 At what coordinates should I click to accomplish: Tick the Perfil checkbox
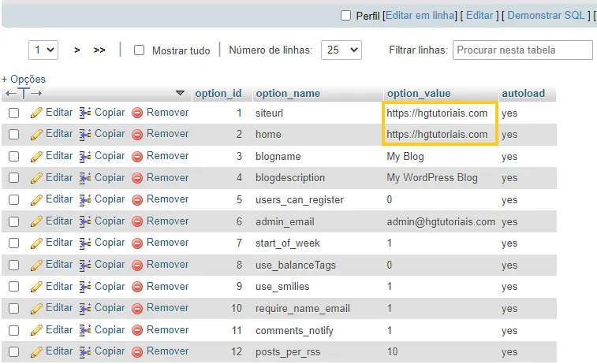(345, 16)
